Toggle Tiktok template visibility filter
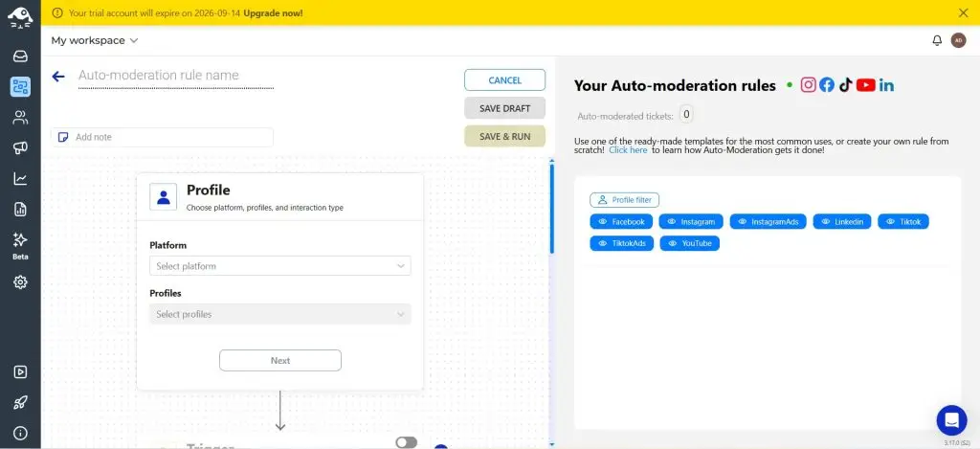This screenshot has height=449, width=980. (x=903, y=222)
